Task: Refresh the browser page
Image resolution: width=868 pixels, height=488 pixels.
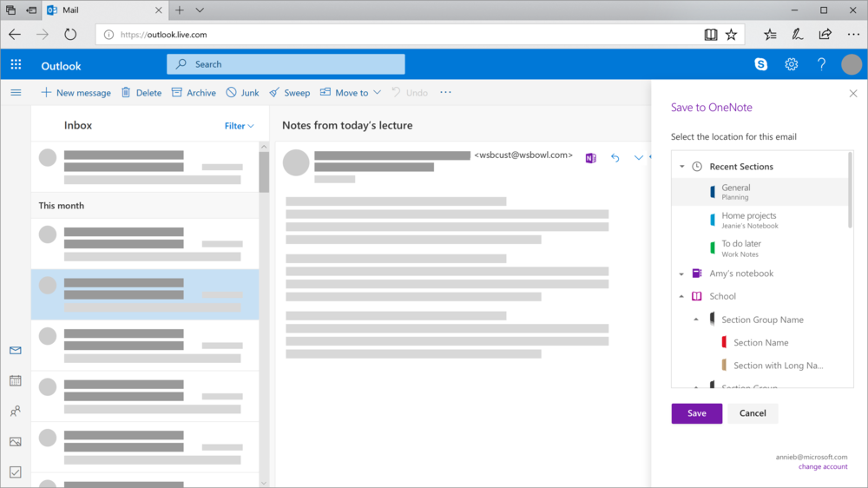Action: [x=70, y=35]
